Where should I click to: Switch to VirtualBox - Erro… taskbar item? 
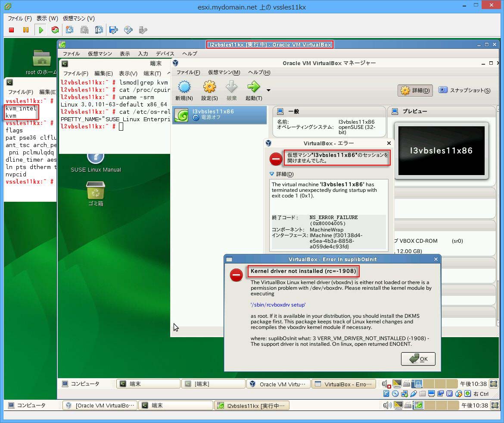click(343, 384)
